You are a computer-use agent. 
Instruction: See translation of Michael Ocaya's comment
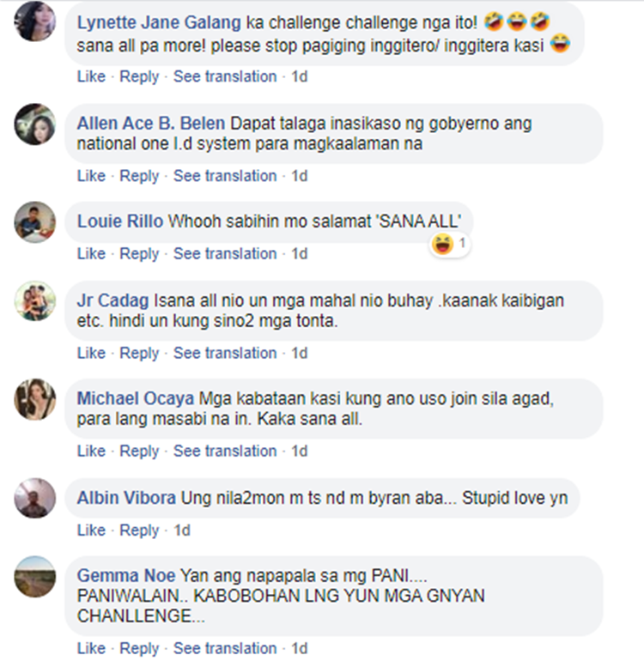[225, 451]
